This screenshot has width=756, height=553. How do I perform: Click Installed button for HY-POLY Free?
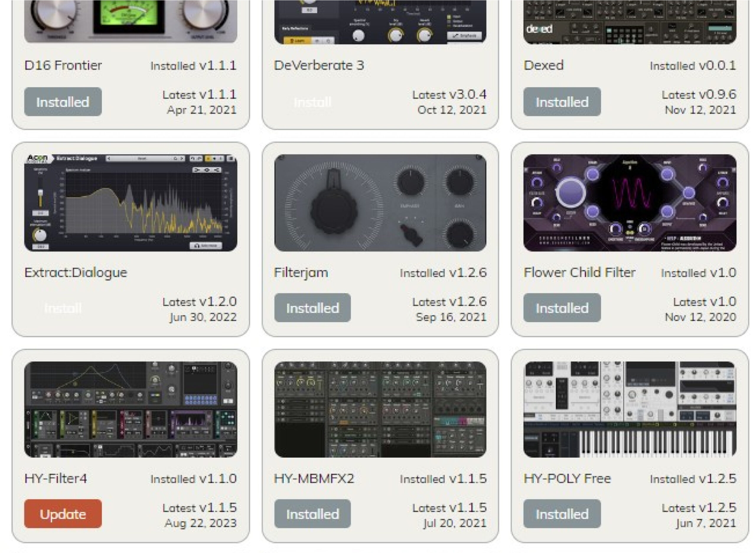tap(562, 514)
